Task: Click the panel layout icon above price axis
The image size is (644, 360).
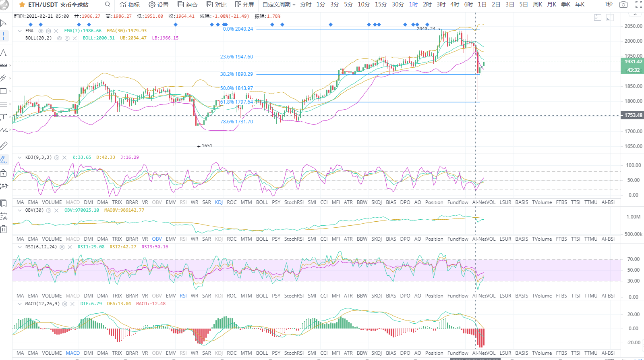Action: 598,17
